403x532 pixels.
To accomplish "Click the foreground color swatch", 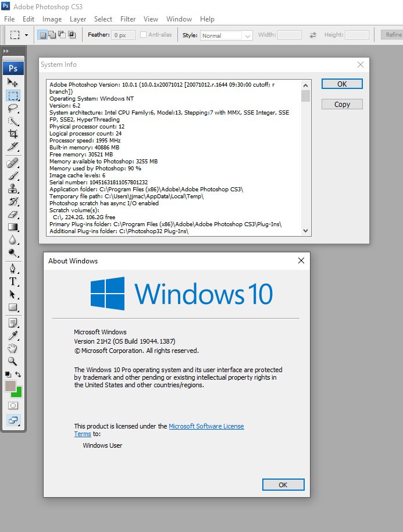I will coord(10,386).
